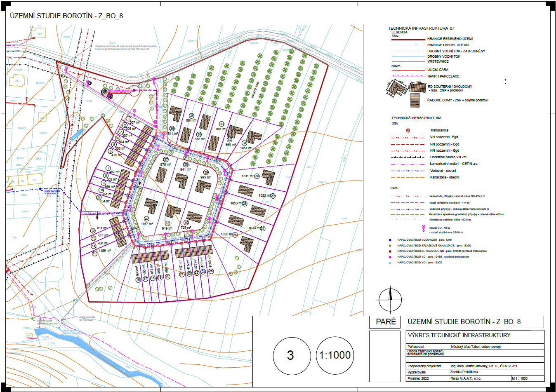Click Ochranné pásmo VN 7m legend text

pos(448,157)
